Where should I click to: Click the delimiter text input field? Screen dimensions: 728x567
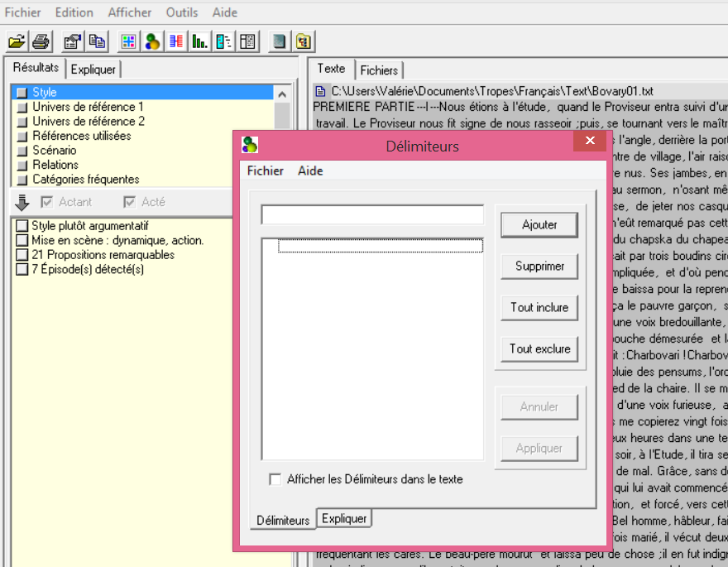point(372,214)
